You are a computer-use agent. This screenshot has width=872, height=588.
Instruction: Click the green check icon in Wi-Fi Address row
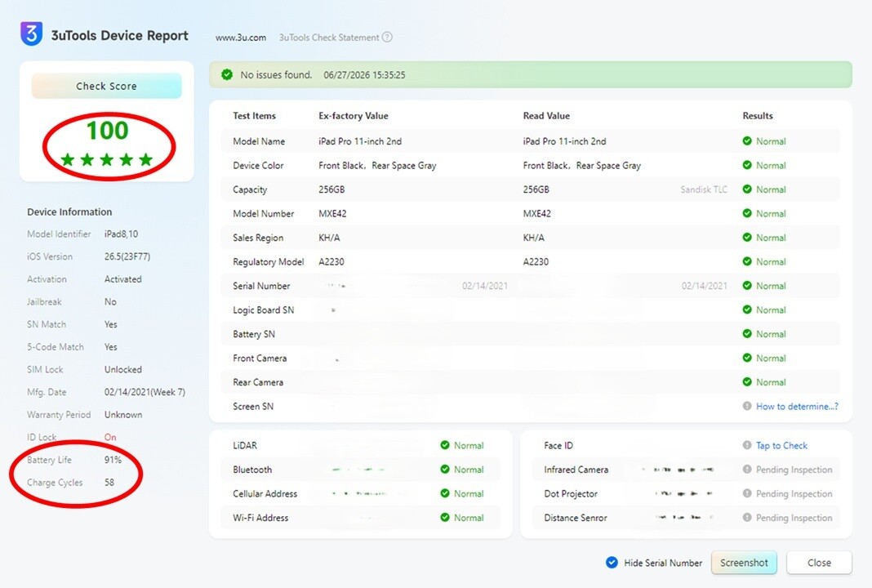tap(445, 517)
